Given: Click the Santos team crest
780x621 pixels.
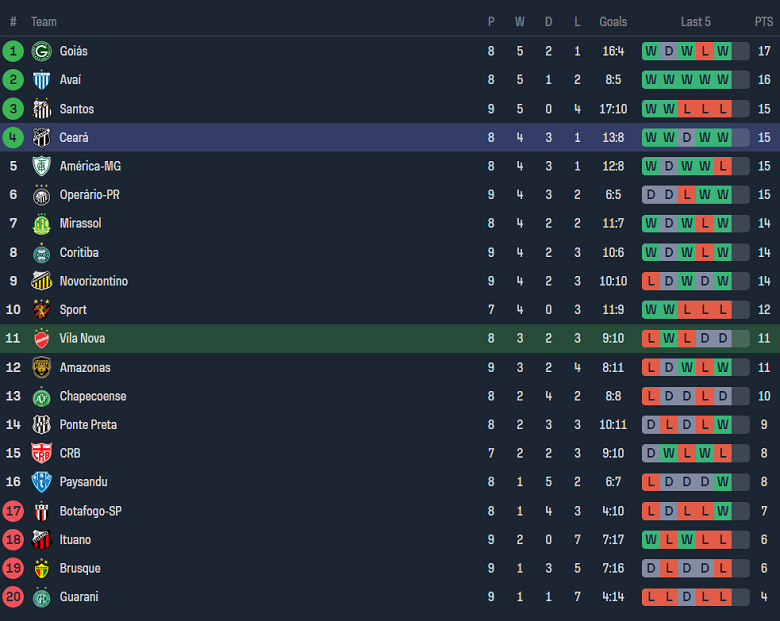Looking at the screenshot, I should [41, 109].
